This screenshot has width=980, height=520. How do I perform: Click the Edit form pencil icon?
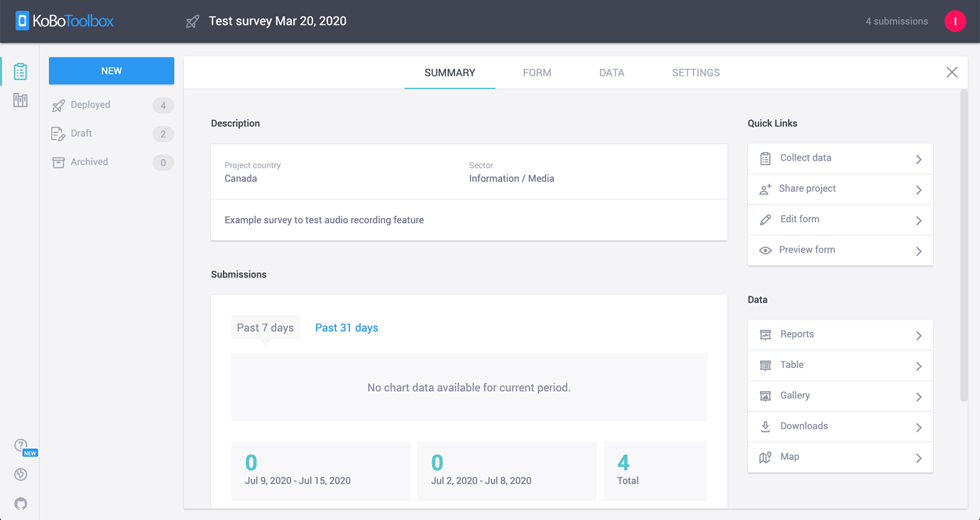pyautogui.click(x=765, y=220)
